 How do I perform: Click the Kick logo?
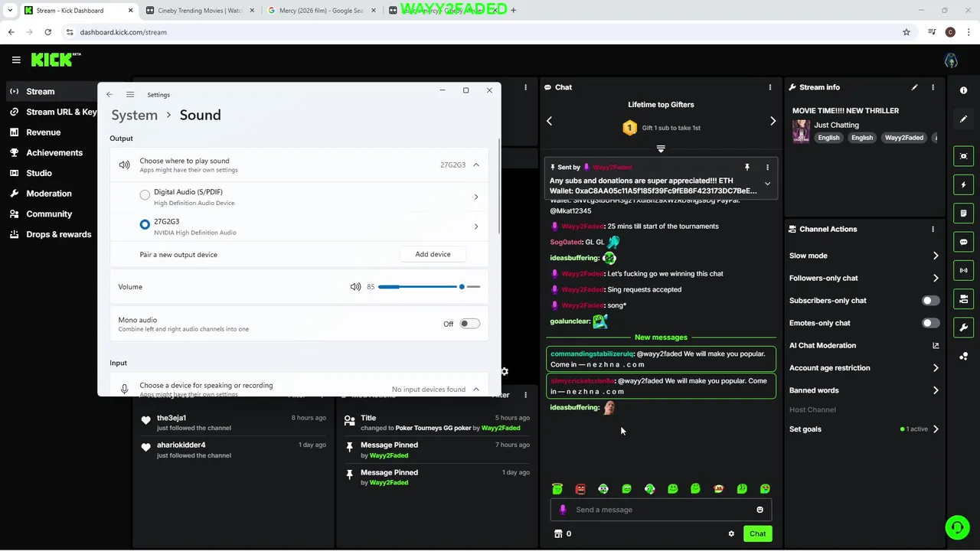pos(56,60)
